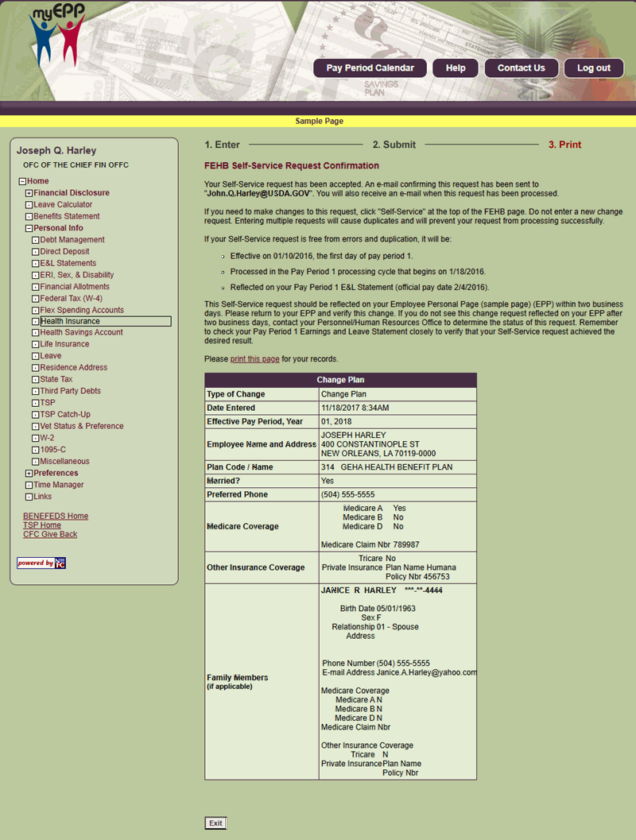The width and height of the screenshot is (636, 840).
Task: Open the Links sidebar item
Action: click(43, 497)
